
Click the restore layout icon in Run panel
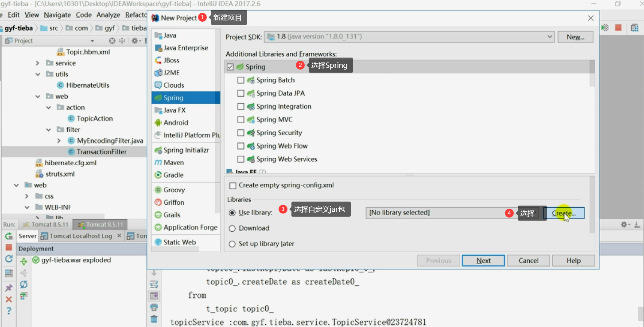[x=9, y=273]
